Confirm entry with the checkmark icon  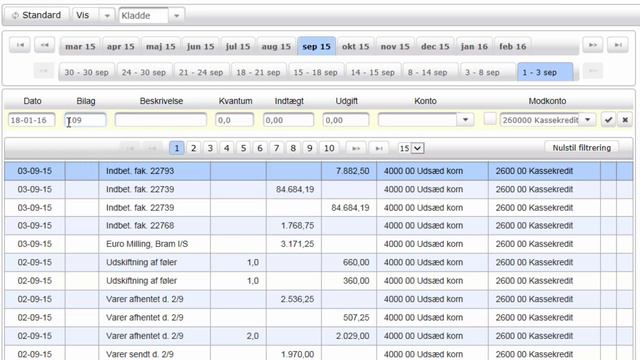click(x=608, y=120)
